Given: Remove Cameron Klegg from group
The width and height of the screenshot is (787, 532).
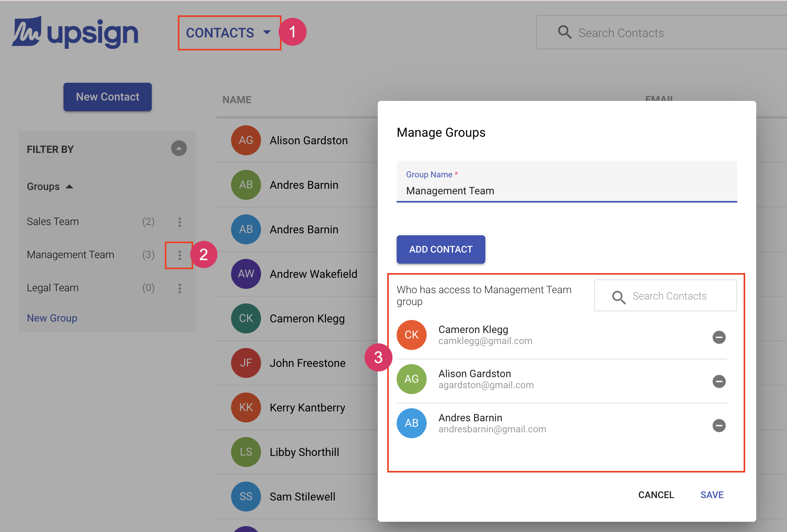Looking at the screenshot, I should click(x=719, y=337).
